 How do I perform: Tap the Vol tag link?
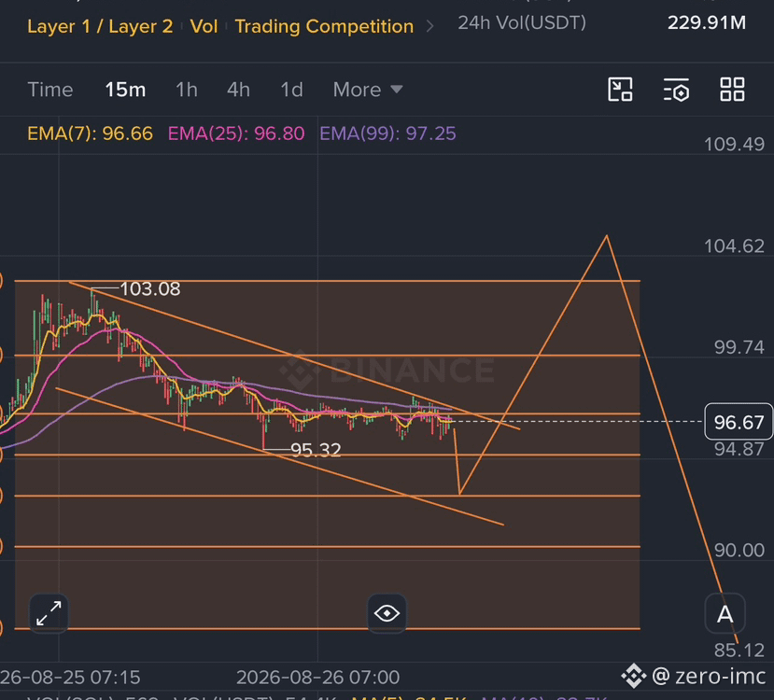[204, 27]
